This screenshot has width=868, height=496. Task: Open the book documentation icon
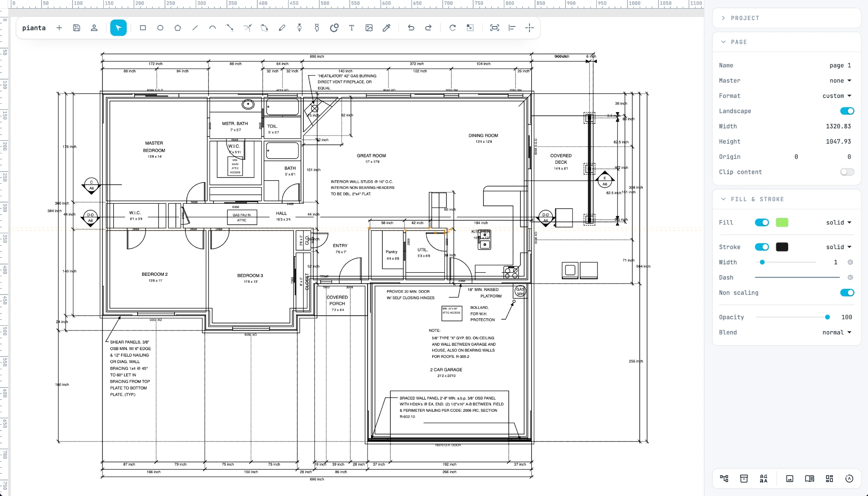click(x=809, y=479)
